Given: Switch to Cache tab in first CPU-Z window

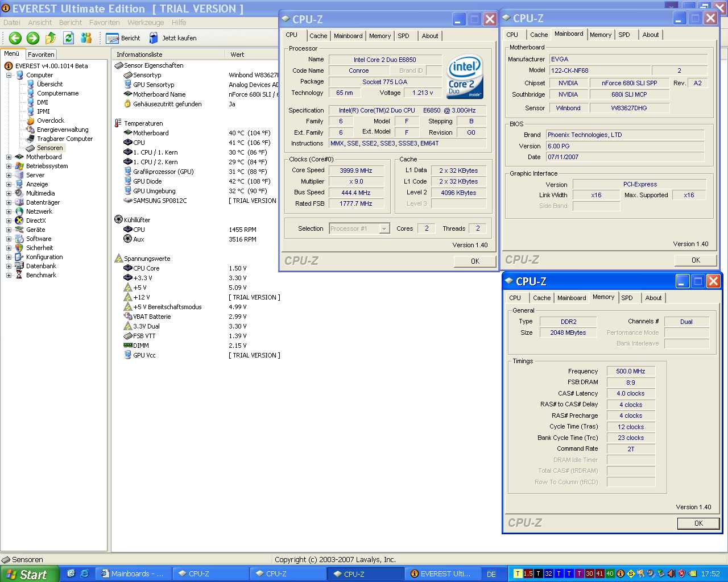Looking at the screenshot, I should (318, 36).
